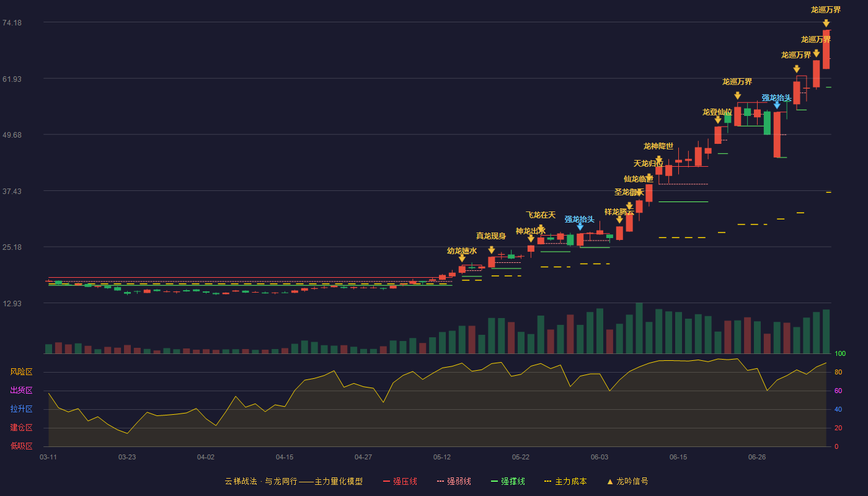Image resolution: width=868 pixels, height=496 pixels.
Task: Click the 06-26 date label
Action: [x=757, y=457]
